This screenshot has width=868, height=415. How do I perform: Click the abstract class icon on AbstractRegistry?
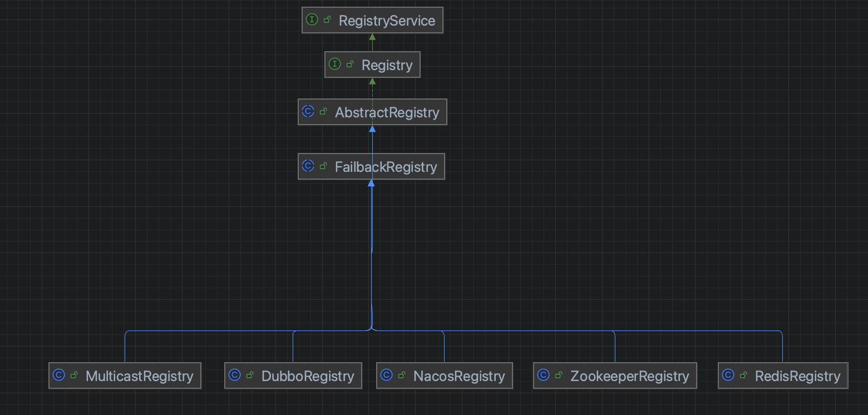point(308,111)
